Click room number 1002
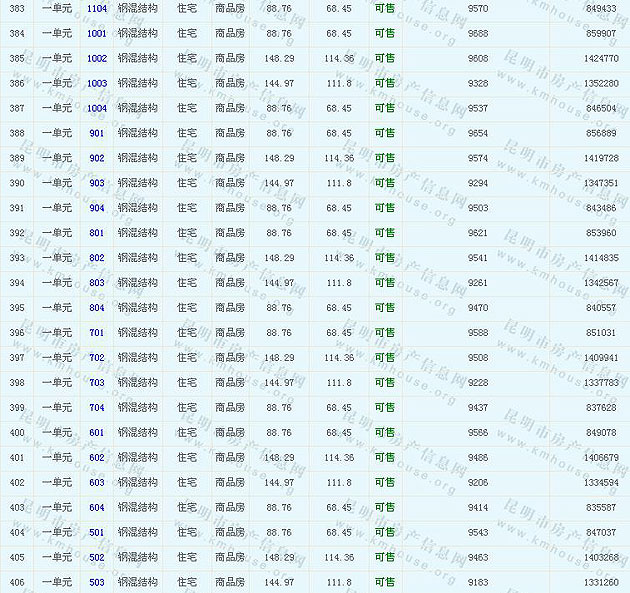630x593 pixels. (x=97, y=58)
